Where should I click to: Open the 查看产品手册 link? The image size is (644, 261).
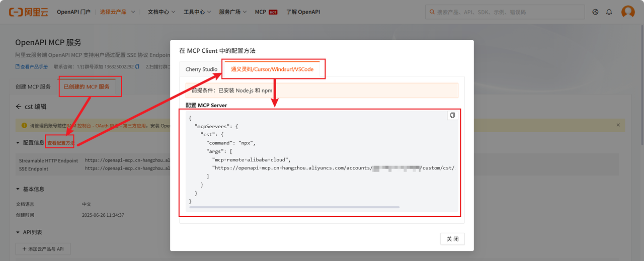coord(32,66)
